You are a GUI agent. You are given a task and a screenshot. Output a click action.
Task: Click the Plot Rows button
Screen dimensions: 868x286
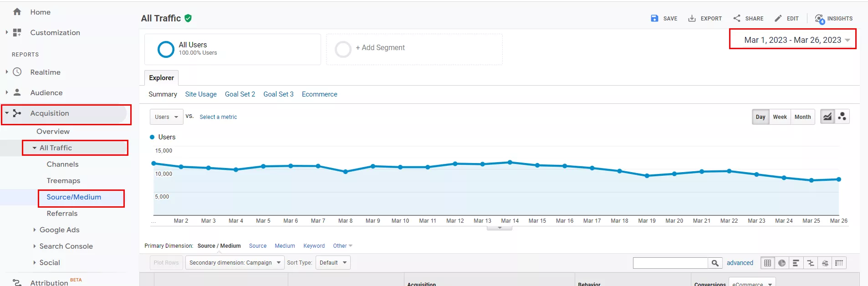pyautogui.click(x=166, y=263)
